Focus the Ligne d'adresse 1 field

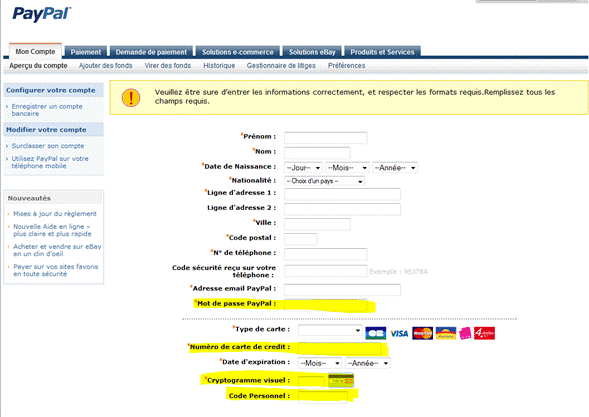[x=342, y=194]
